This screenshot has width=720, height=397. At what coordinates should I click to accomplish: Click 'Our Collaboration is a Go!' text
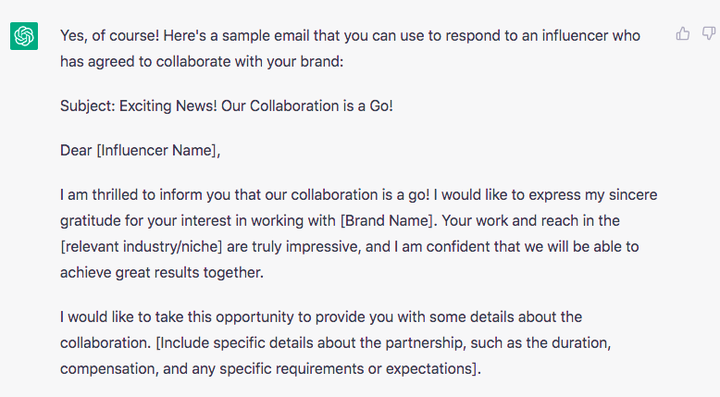(x=307, y=106)
